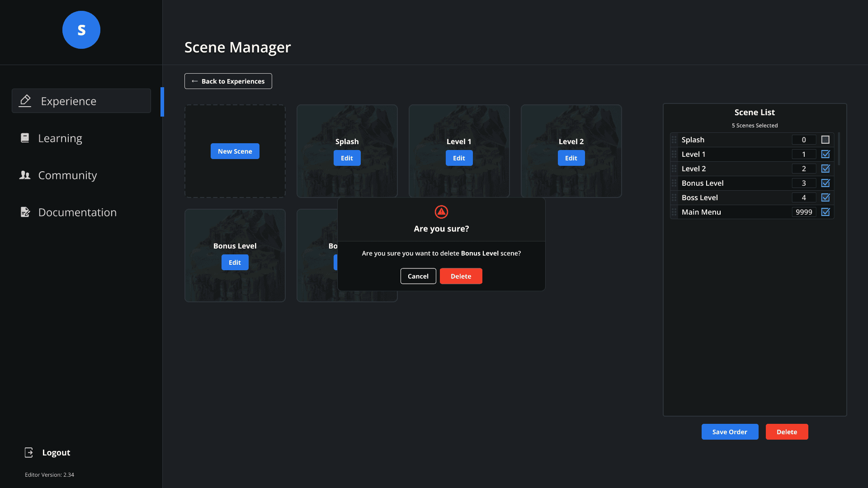Click the Documentation page icon
Image resolution: width=868 pixels, height=488 pixels.
click(25, 212)
